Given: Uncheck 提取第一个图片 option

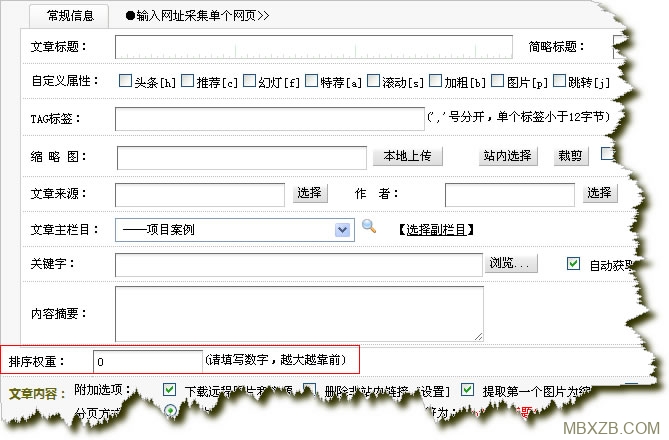Looking at the screenshot, I should (x=467, y=389).
